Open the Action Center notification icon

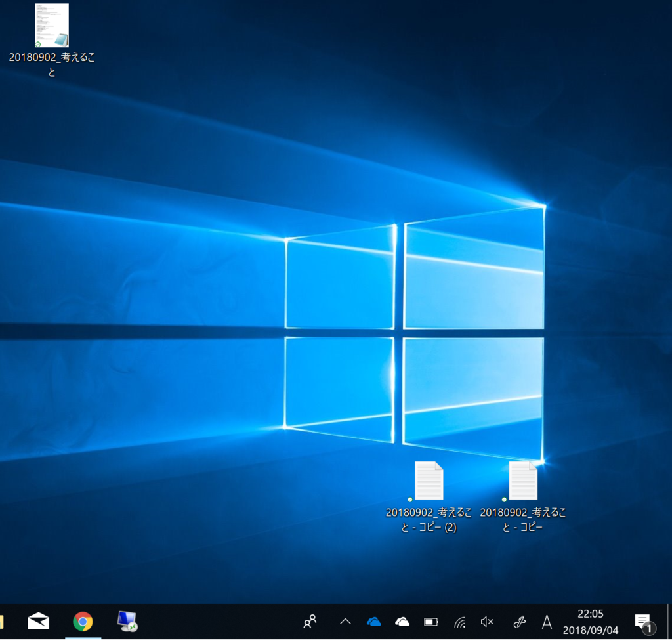[644, 623]
